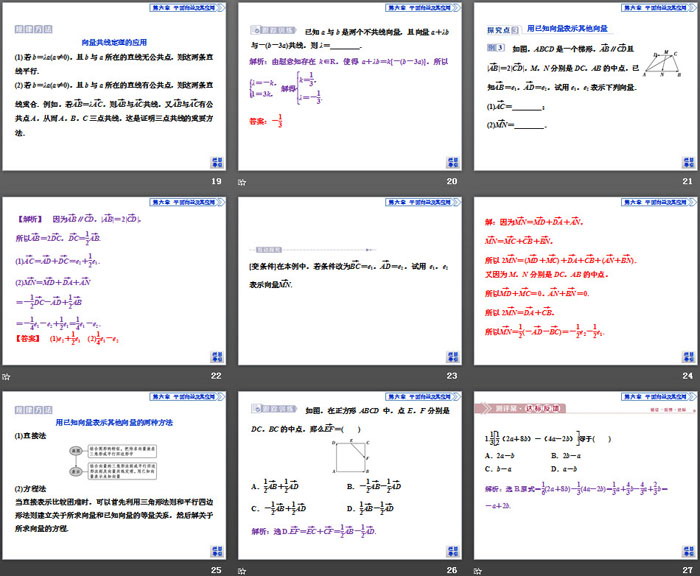700x576 pixels.
Task: Select slide 24 thumbnail with red solution text
Action: click(x=585, y=281)
